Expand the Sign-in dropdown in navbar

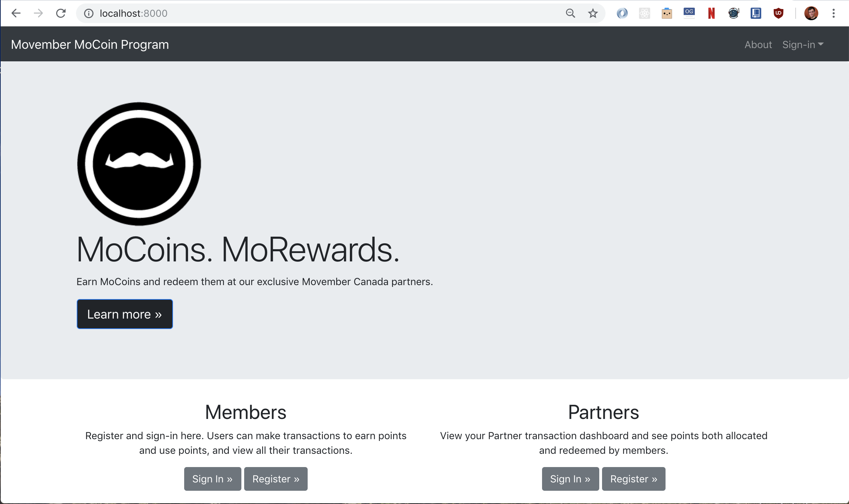803,45
